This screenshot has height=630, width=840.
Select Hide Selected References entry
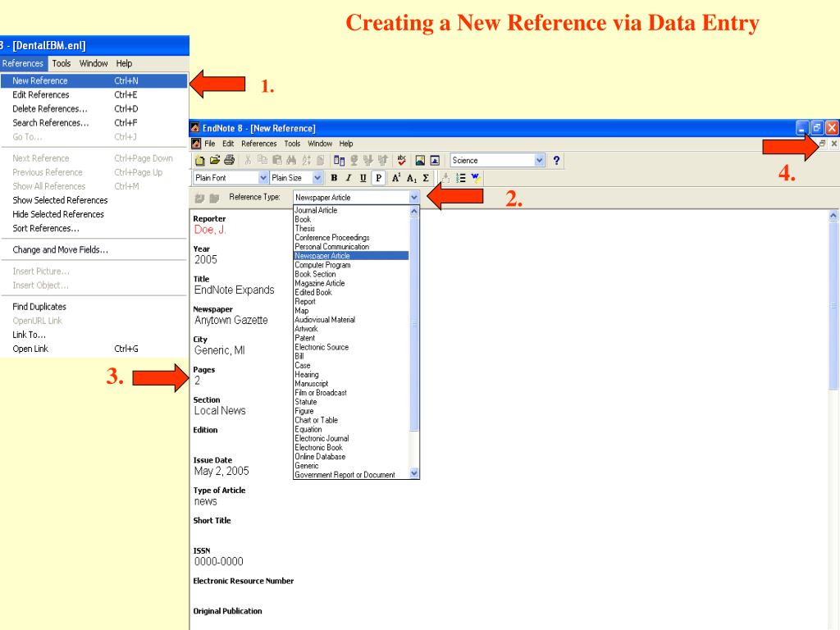(94, 214)
